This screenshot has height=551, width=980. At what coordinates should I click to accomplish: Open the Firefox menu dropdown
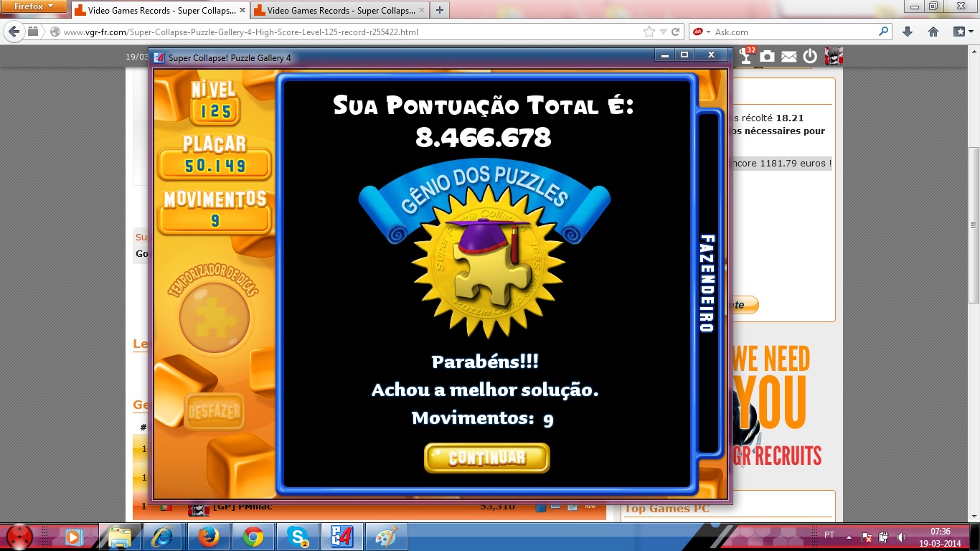34,7
